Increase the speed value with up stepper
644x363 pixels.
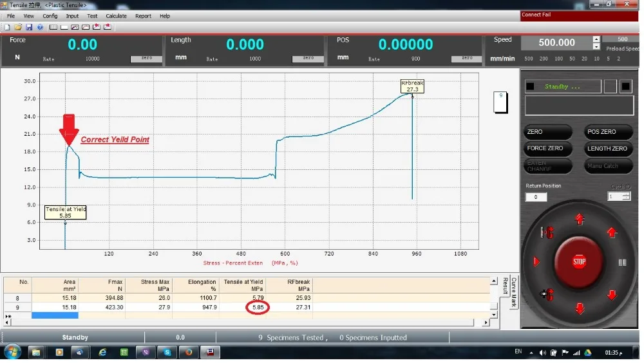coord(596,39)
